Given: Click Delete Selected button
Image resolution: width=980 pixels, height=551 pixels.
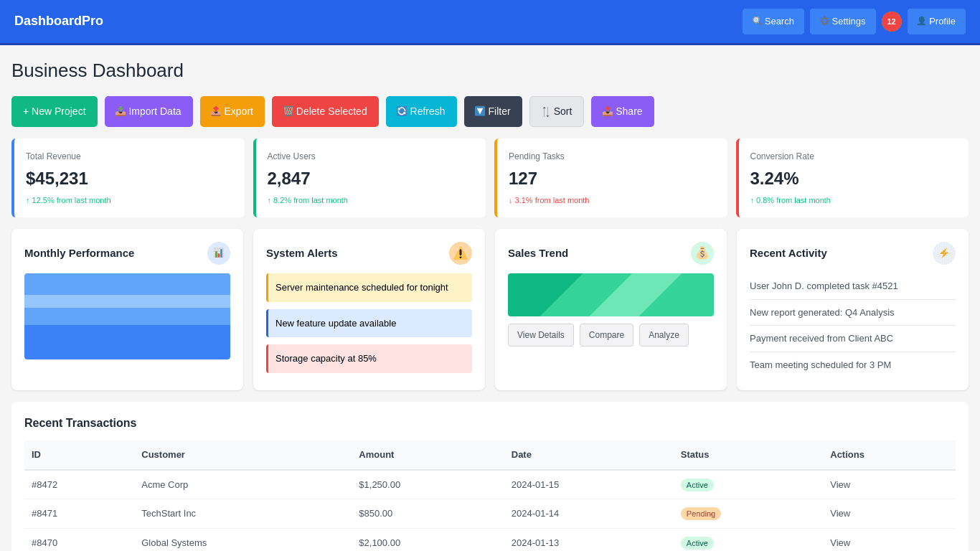Looking at the screenshot, I should click(x=325, y=112).
